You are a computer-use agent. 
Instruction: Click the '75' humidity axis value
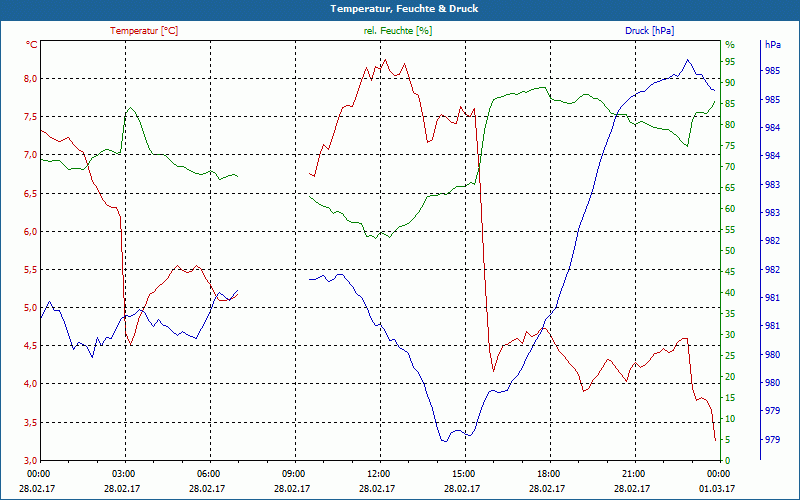pos(730,146)
